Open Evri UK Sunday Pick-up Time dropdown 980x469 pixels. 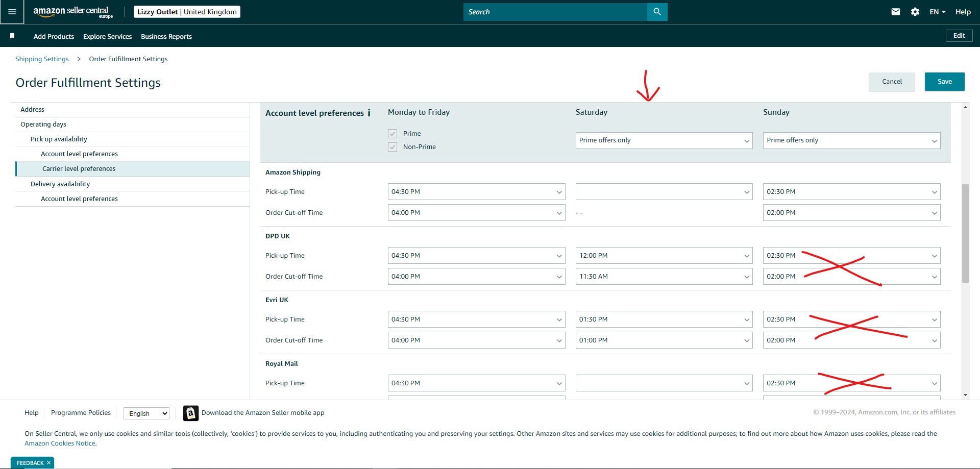(851, 319)
